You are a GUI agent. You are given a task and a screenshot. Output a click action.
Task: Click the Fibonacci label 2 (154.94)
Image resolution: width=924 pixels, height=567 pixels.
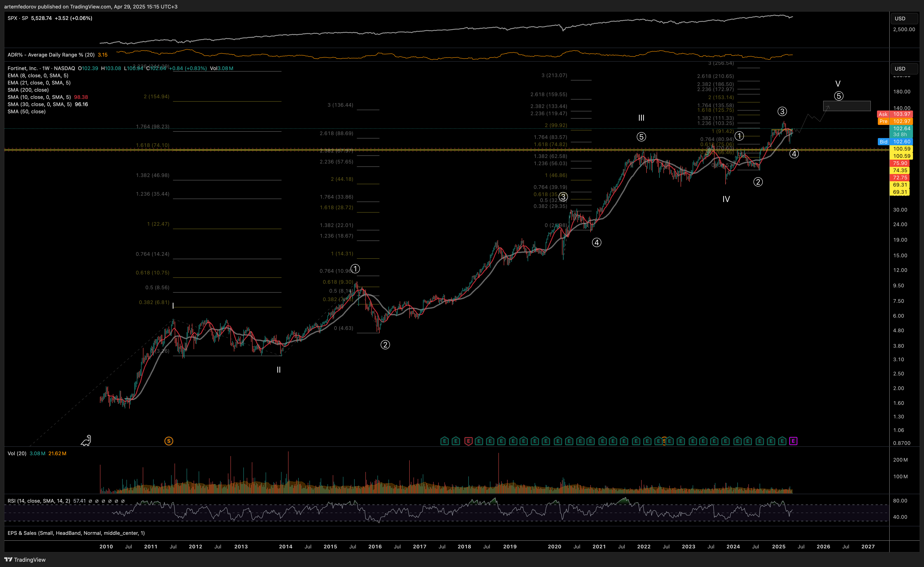click(157, 96)
